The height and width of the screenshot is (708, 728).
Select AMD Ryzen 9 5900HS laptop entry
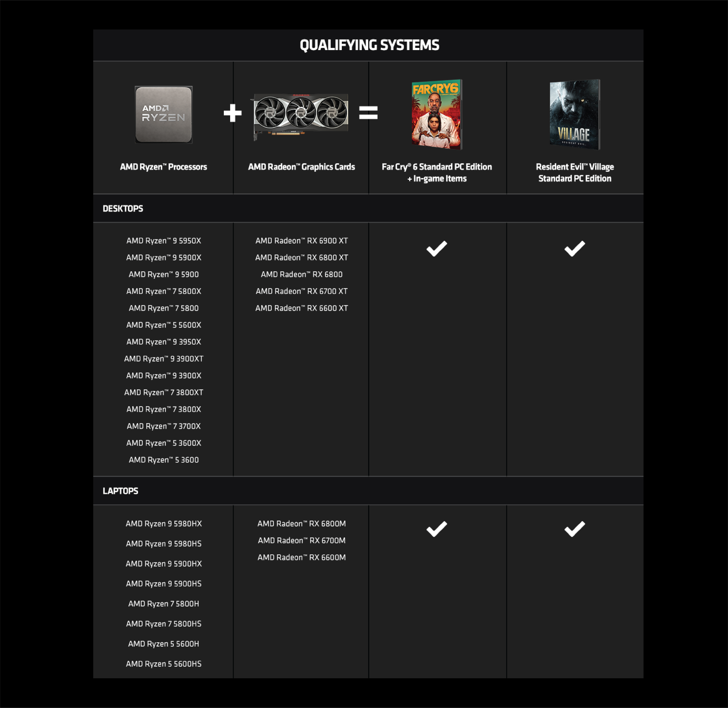pos(164,584)
